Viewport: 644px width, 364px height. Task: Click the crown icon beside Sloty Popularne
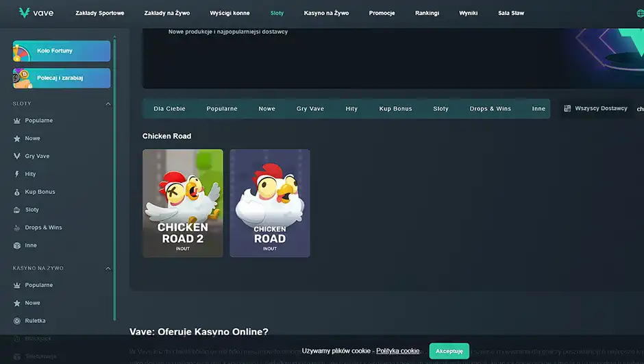(17, 121)
